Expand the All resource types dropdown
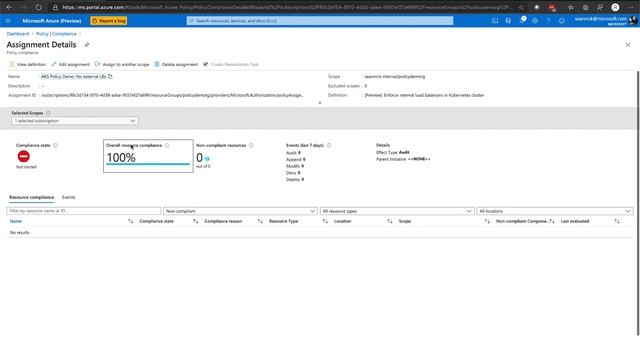Screen dimensions: 640x360 (397, 211)
